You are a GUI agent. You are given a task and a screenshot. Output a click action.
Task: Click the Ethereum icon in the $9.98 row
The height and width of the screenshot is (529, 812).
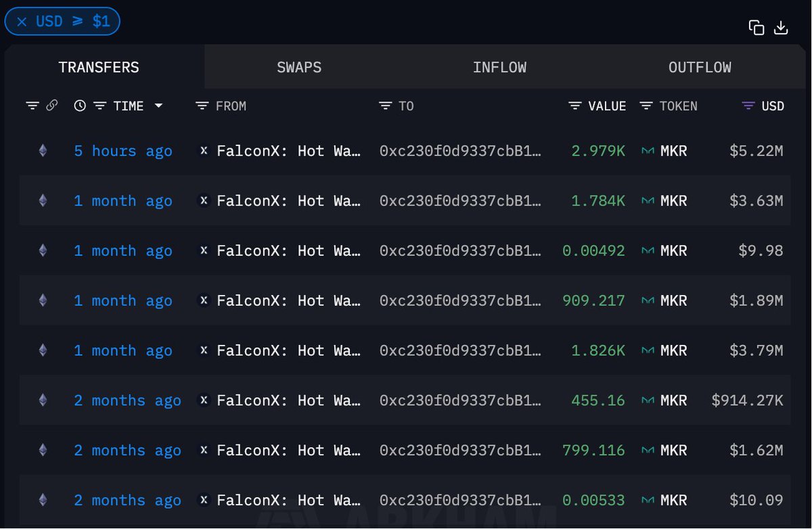coord(43,251)
